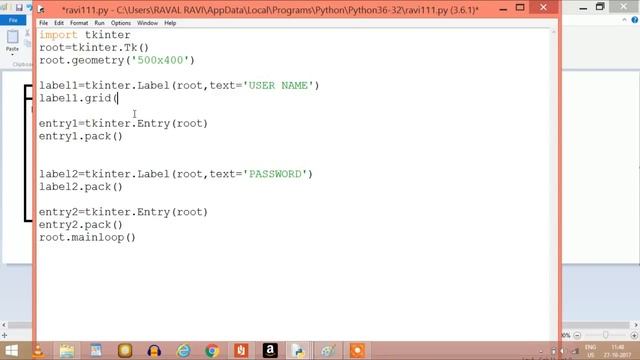Viewport: 640px width, 360px height.
Task: Open the Edit menu in IDLE
Action: [59, 23]
